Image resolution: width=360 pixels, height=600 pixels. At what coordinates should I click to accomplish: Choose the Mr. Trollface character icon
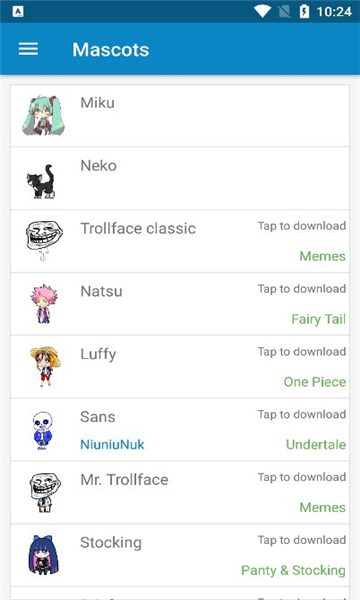coord(45,492)
